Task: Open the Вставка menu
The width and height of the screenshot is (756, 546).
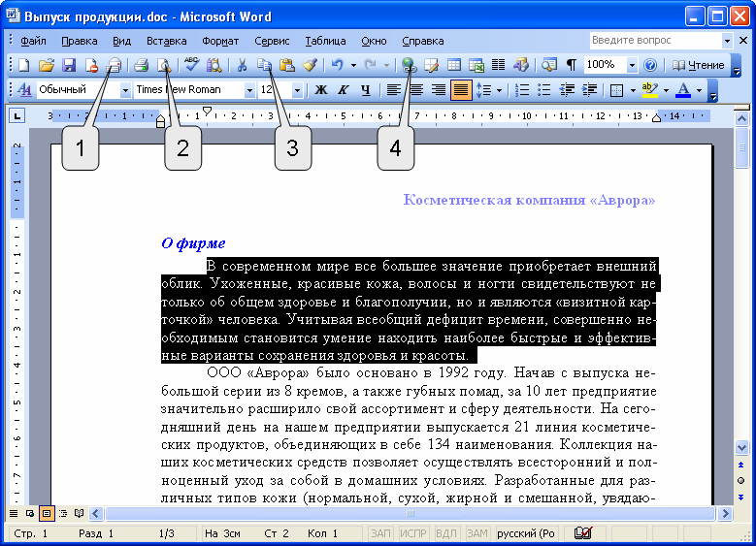Action: (166, 41)
